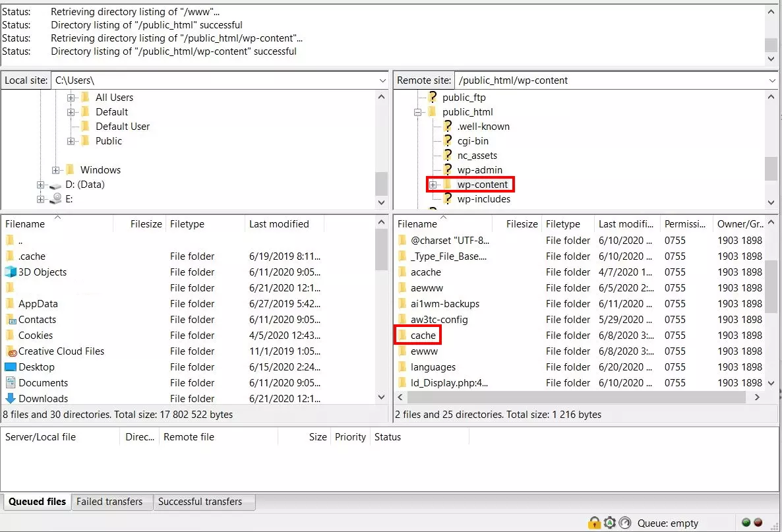
Task: Switch to the Queued files tab
Action: (37, 502)
